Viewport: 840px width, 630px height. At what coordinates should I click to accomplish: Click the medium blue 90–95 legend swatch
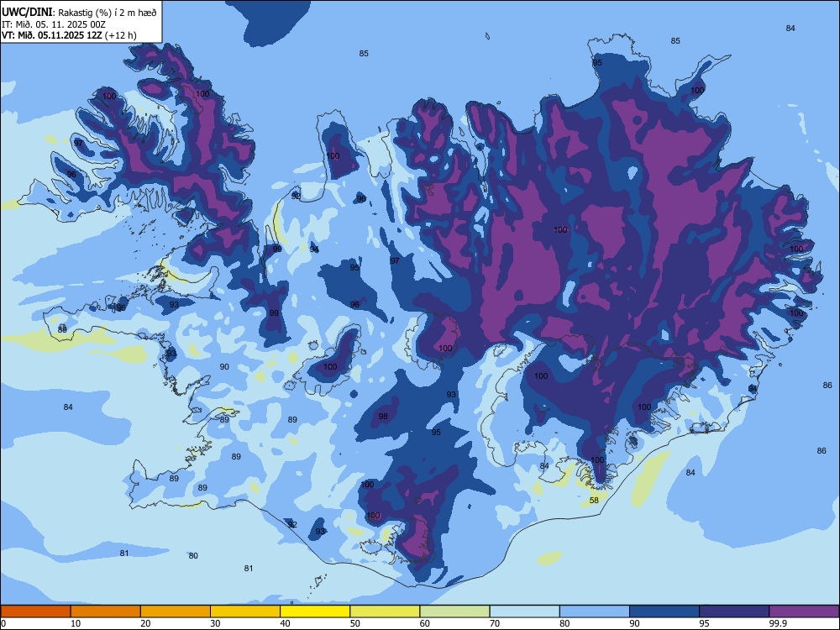pos(664,612)
